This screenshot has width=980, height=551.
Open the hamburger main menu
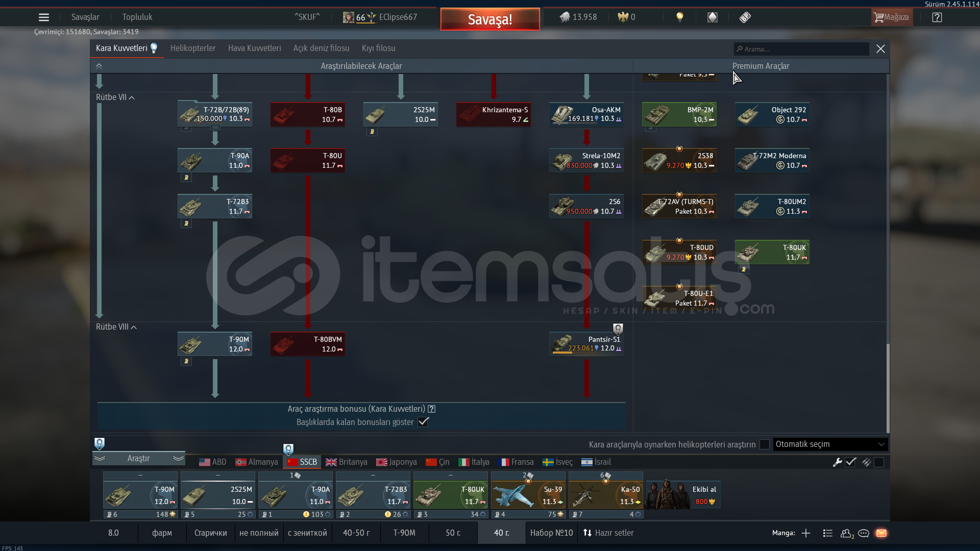(x=44, y=17)
